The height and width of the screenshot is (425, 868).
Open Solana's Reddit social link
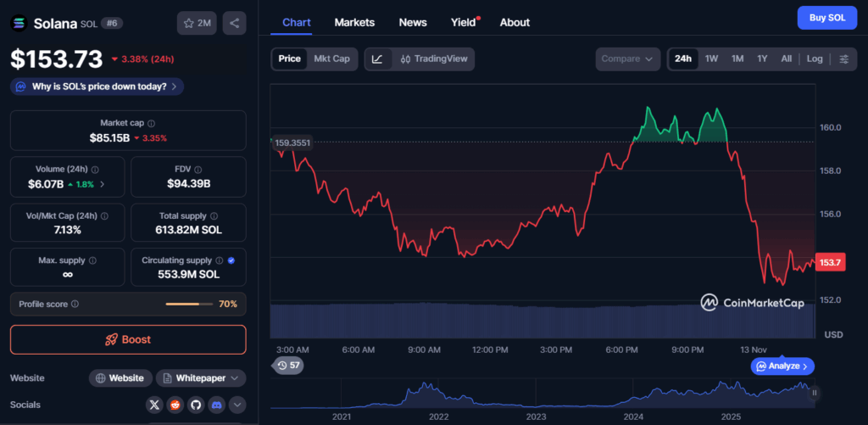click(175, 405)
